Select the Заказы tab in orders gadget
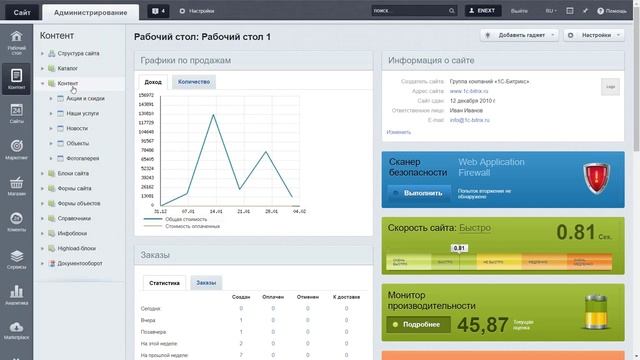This screenshot has height=360, width=640. [206, 282]
